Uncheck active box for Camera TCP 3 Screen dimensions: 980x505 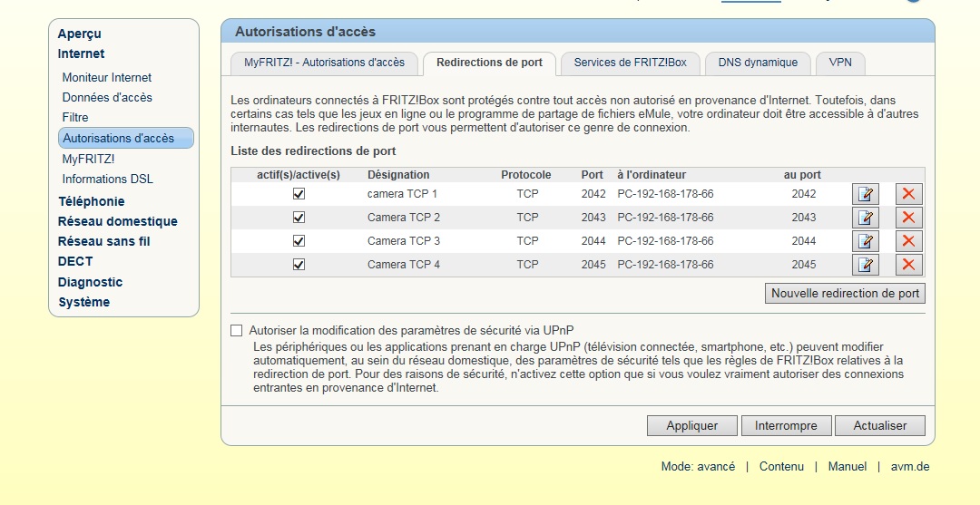pyautogui.click(x=299, y=241)
